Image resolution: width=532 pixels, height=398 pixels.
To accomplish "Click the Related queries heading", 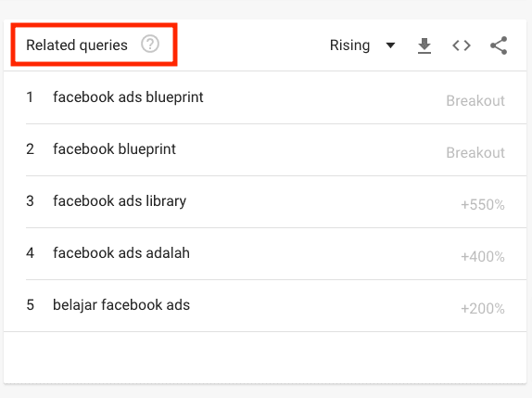I will (77, 45).
